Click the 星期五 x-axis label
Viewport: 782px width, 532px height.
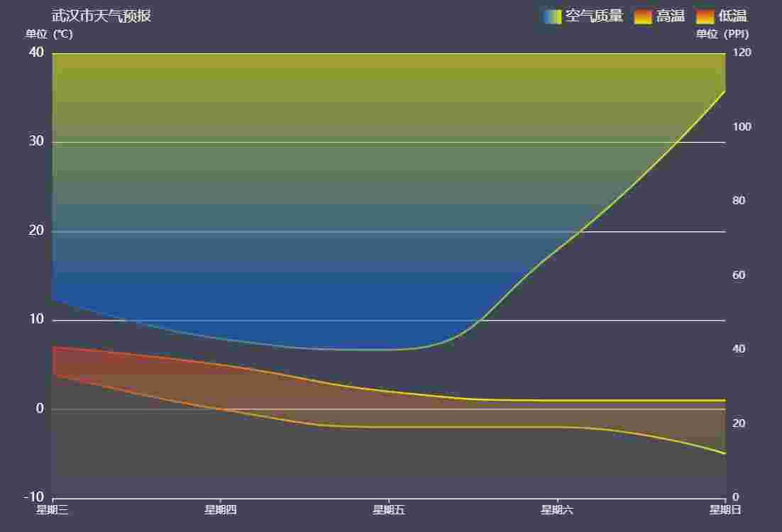point(388,509)
